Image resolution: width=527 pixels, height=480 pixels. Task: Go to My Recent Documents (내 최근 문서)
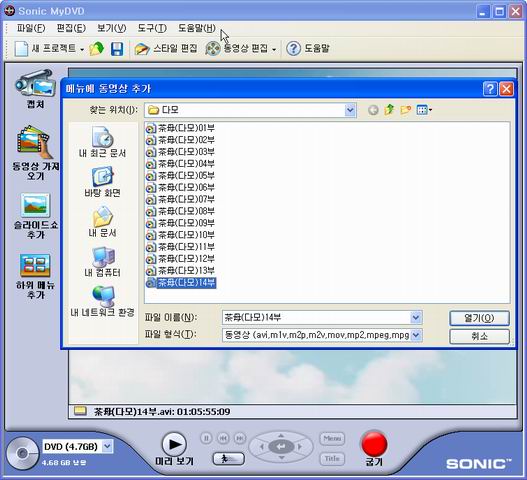coord(103,142)
